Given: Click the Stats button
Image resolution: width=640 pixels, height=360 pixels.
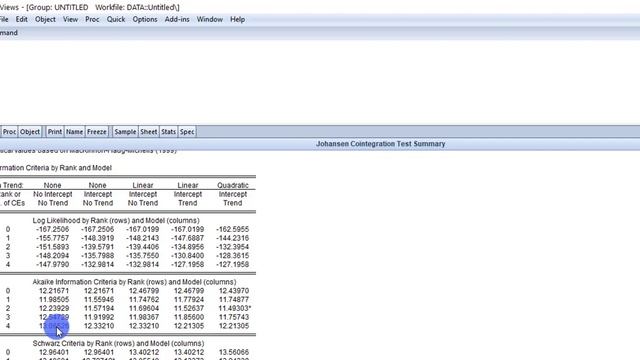Looking at the screenshot, I should [169, 132].
